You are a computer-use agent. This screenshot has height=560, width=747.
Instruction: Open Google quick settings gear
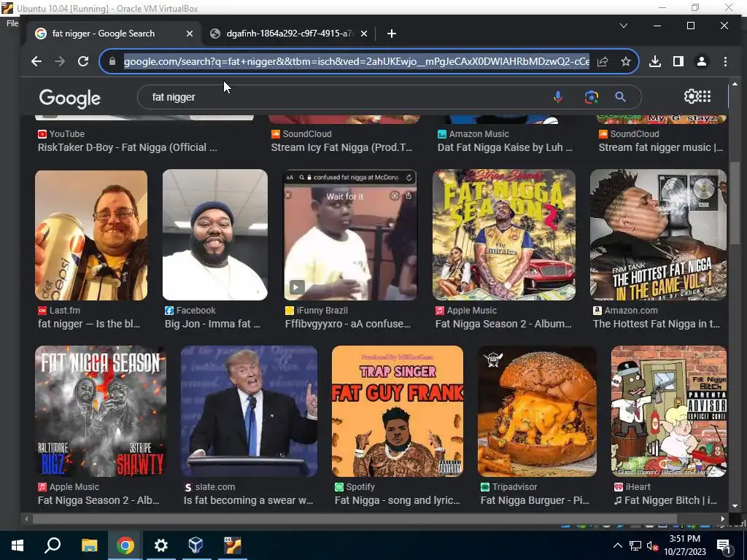click(x=691, y=96)
